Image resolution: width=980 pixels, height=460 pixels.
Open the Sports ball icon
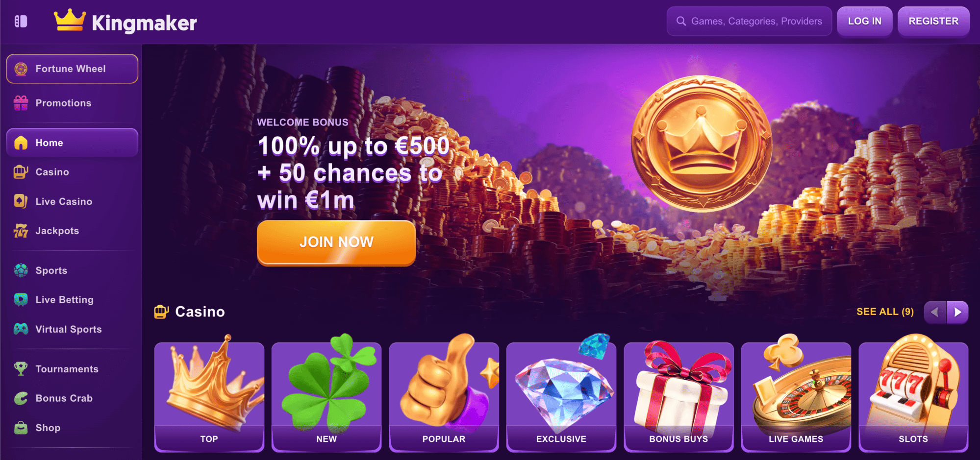pos(21,270)
